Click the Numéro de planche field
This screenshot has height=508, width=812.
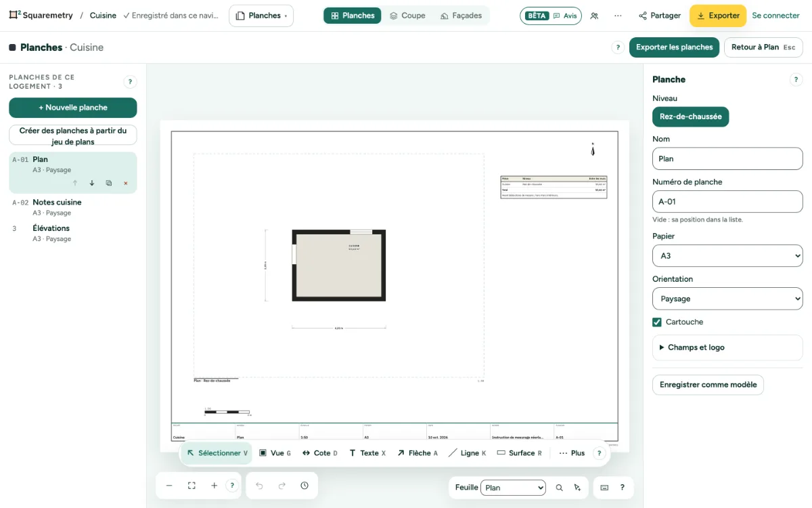pyautogui.click(x=727, y=201)
